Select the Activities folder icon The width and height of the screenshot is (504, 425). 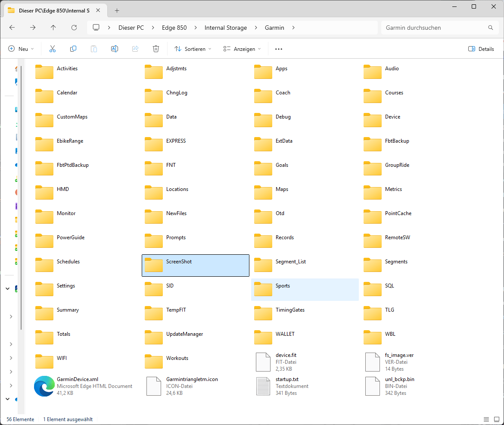click(x=44, y=72)
